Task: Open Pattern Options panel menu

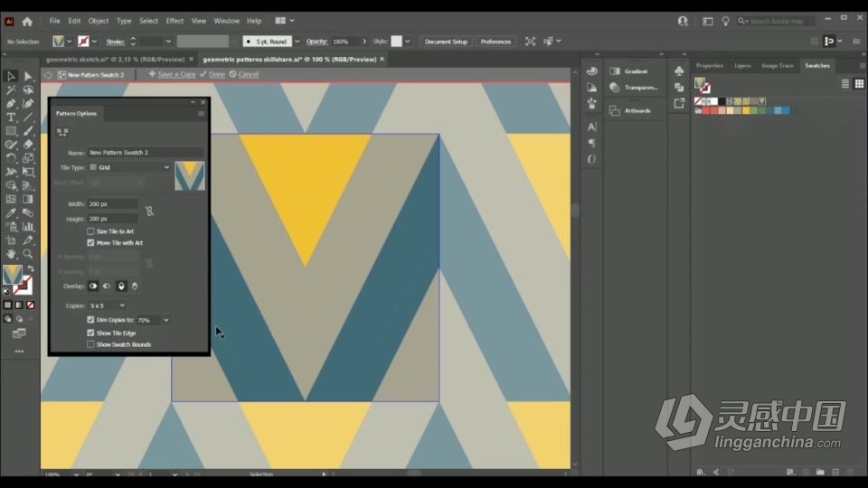Action: (x=201, y=114)
